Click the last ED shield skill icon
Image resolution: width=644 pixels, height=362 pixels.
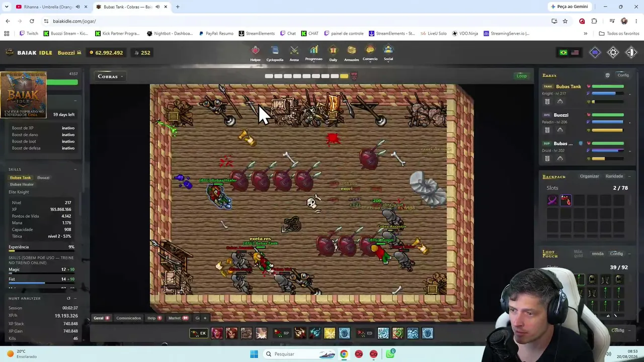point(427,333)
